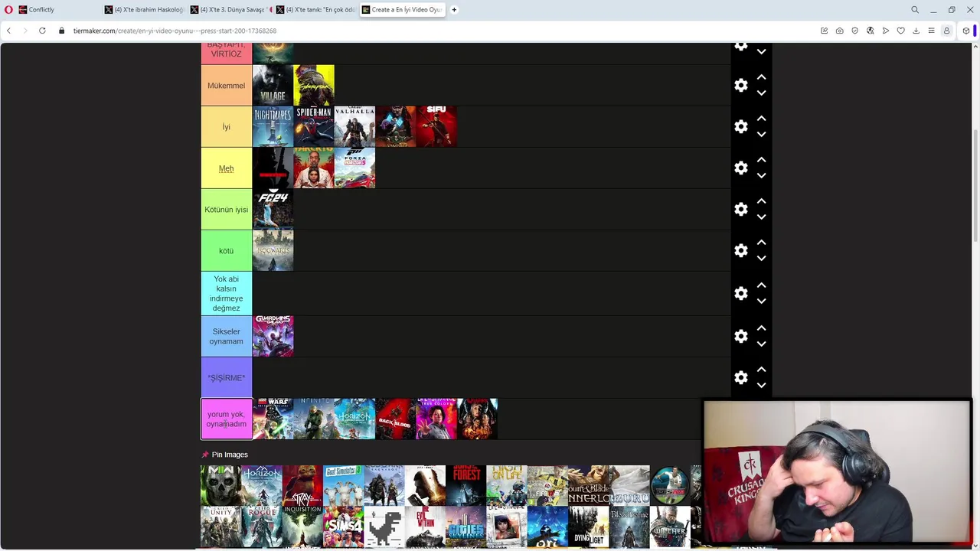Click the Mükemmel tier label
Image resolution: width=980 pixels, height=551 pixels.
tap(226, 86)
